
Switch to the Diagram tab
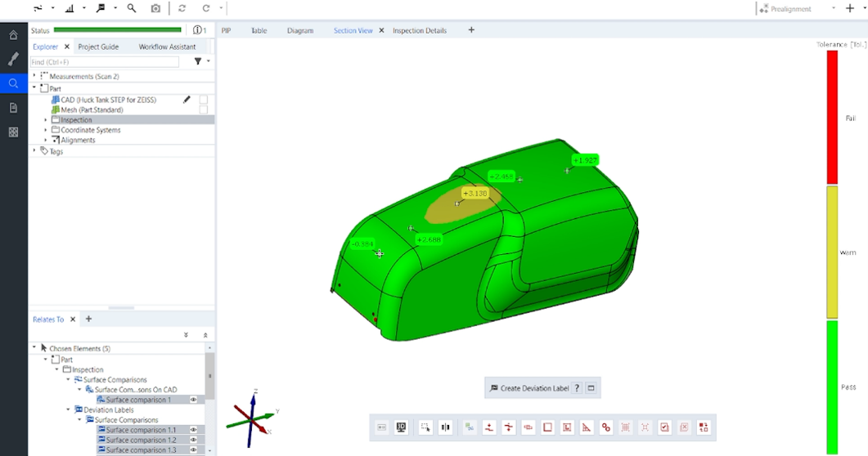tap(300, 30)
